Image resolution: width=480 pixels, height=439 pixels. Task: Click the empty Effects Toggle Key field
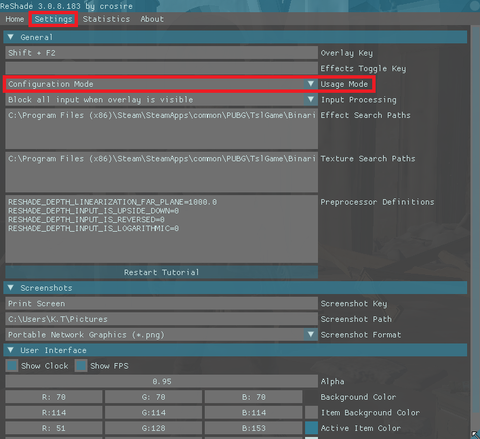point(161,68)
